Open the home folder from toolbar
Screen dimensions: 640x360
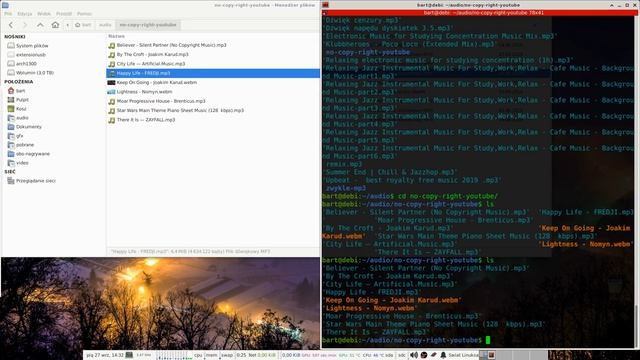(x=55, y=25)
